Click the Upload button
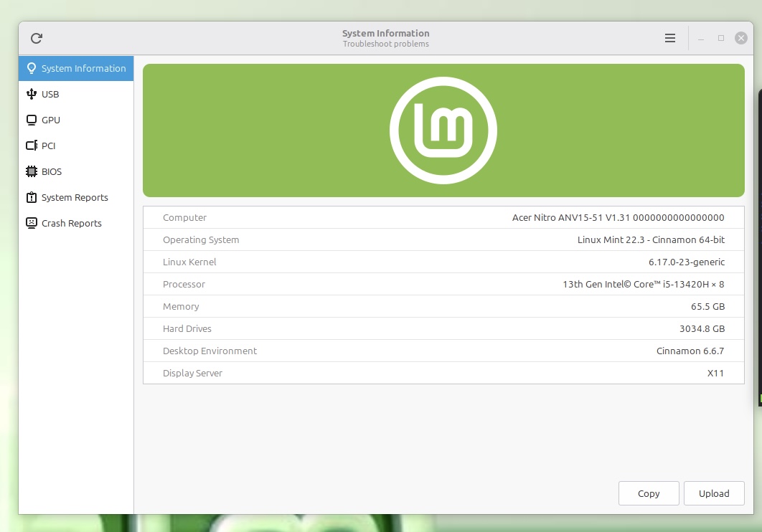The image size is (762, 532). (714, 493)
